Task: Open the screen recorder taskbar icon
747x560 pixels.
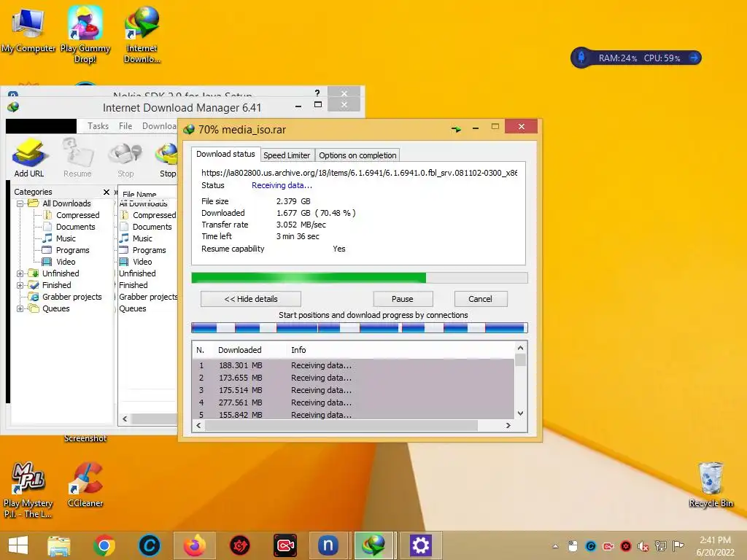Action: (x=285, y=545)
